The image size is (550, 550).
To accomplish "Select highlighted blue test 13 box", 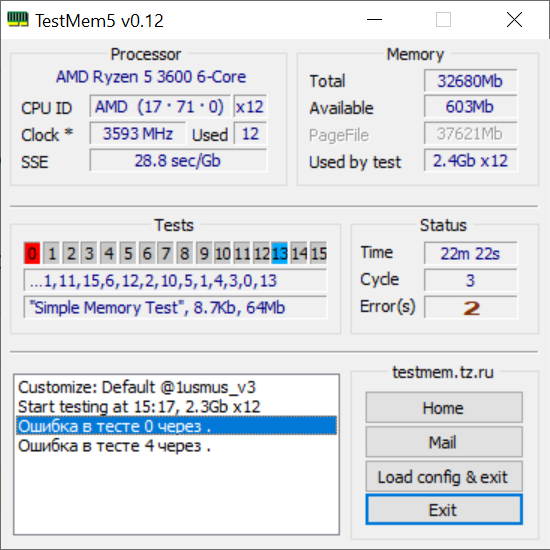I will (x=280, y=253).
